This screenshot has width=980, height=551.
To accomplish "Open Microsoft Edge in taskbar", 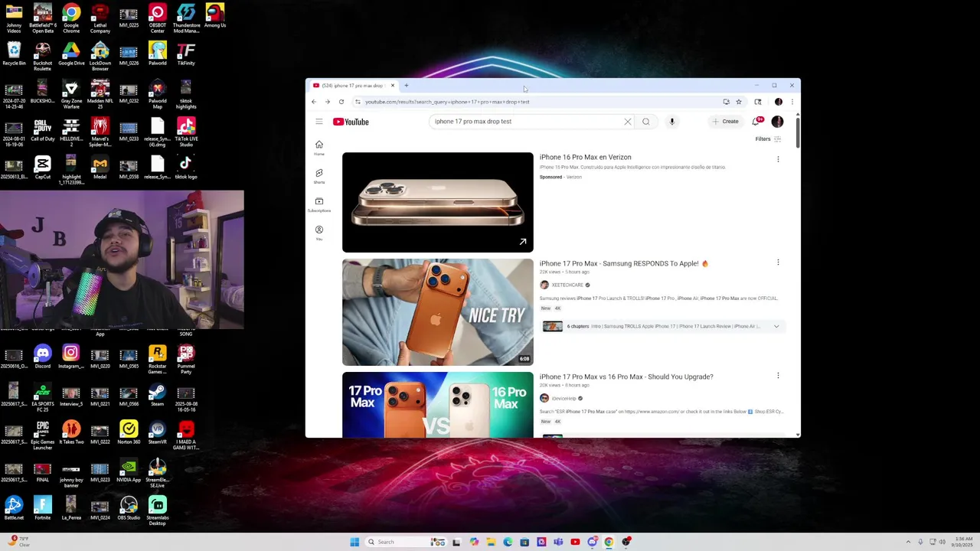I will [508, 542].
